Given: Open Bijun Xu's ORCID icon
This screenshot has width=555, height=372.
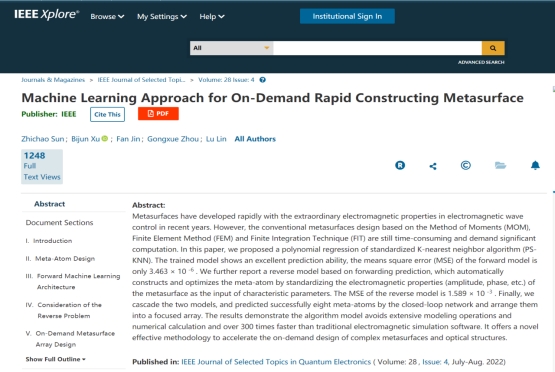Looking at the screenshot, I should (x=105, y=139).
